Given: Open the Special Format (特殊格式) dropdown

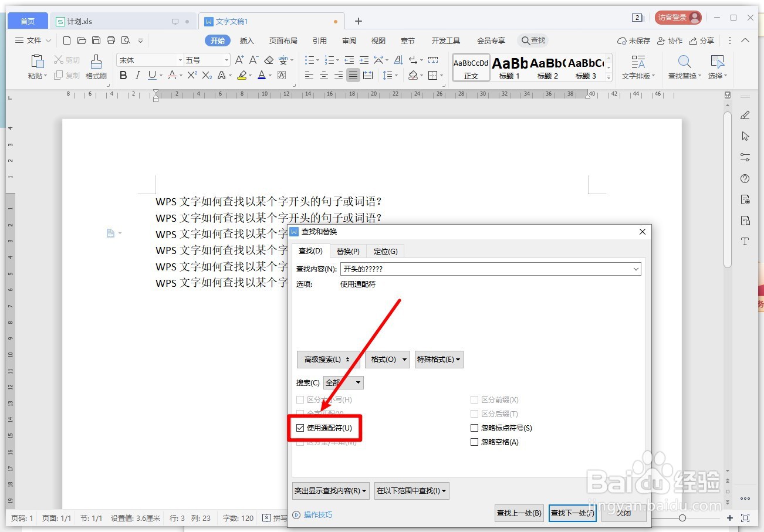Looking at the screenshot, I should click(x=439, y=360).
